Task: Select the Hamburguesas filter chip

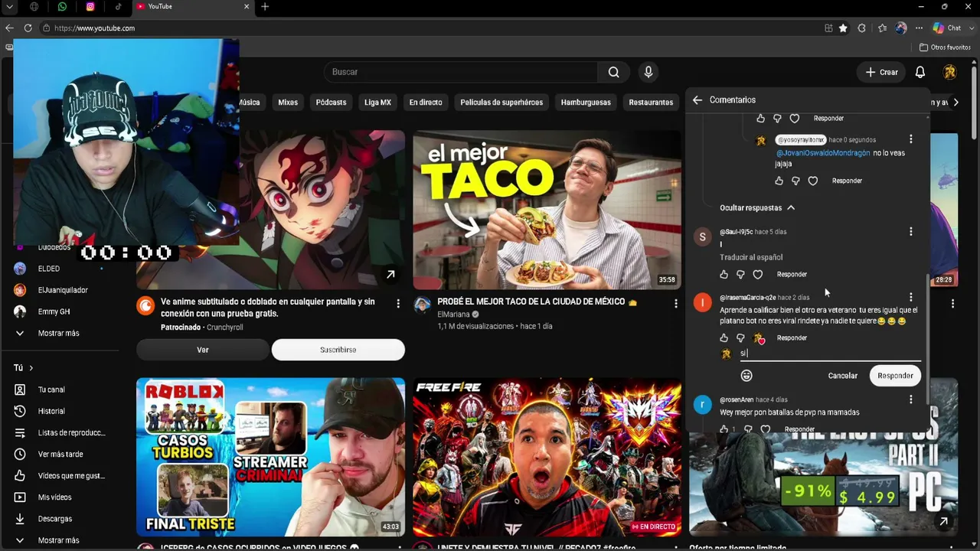Action: coord(586,103)
